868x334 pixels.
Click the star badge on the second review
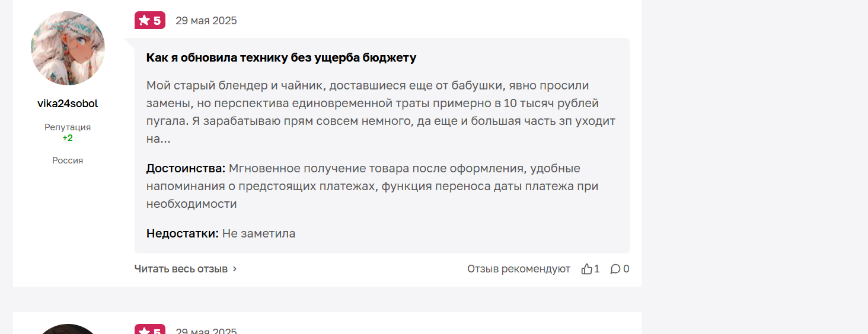click(x=150, y=330)
